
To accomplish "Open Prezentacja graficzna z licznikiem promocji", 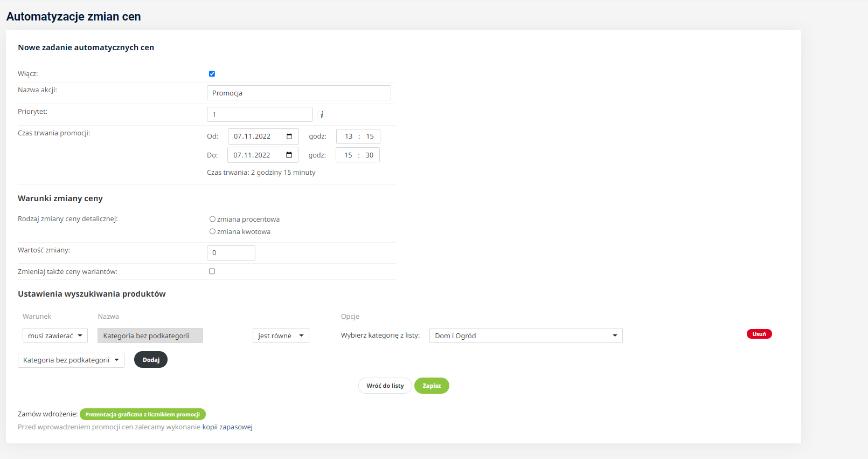I will (142, 414).
